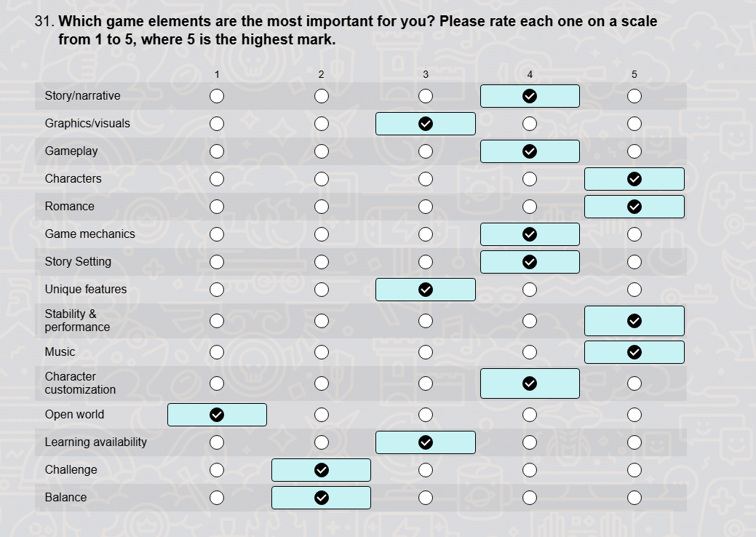Viewport: 756px width, 537px height.
Task: Select rating 5 for Open world
Action: [634, 415]
